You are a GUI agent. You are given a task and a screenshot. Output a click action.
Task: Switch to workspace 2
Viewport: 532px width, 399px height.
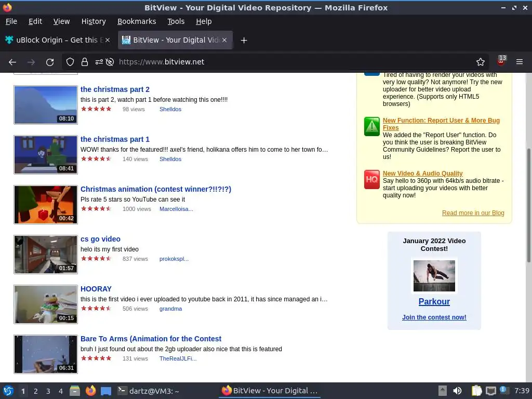[36, 391]
